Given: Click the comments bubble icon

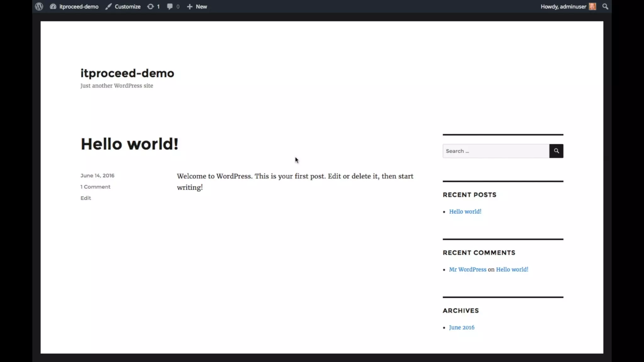Looking at the screenshot, I should pyautogui.click(x=170, y=6).
